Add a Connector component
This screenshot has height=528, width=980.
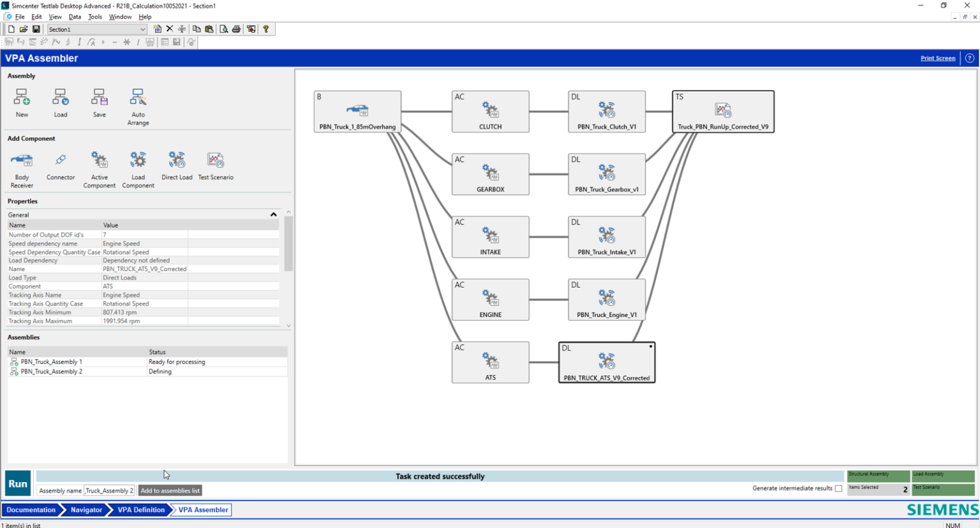[x=60, y=161]
